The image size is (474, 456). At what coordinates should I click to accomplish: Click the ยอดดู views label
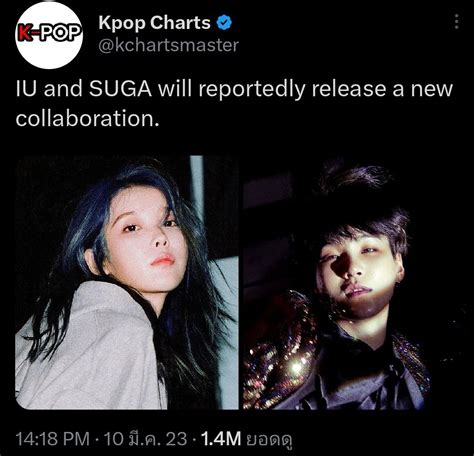pos(269,439)
